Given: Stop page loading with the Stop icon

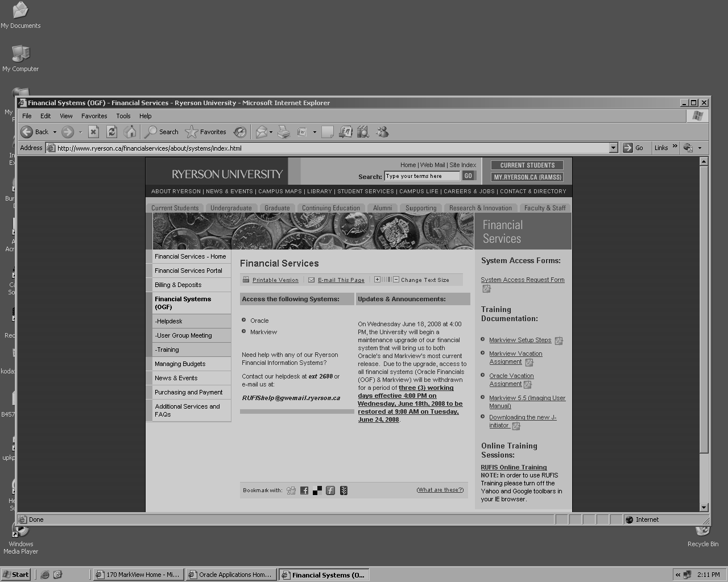Looking at the screenshot, I should (x=94, y=132).
